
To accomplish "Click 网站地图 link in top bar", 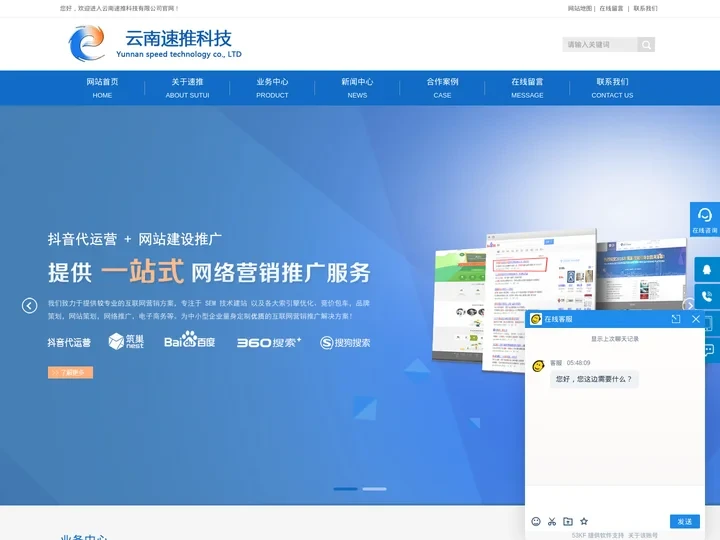I will (579, 8).
